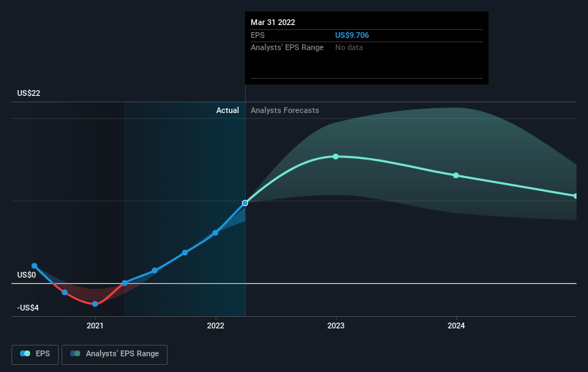Click the EPS point crossing the US$0 line
Screen dimensions: 588x372
(125, 283)
